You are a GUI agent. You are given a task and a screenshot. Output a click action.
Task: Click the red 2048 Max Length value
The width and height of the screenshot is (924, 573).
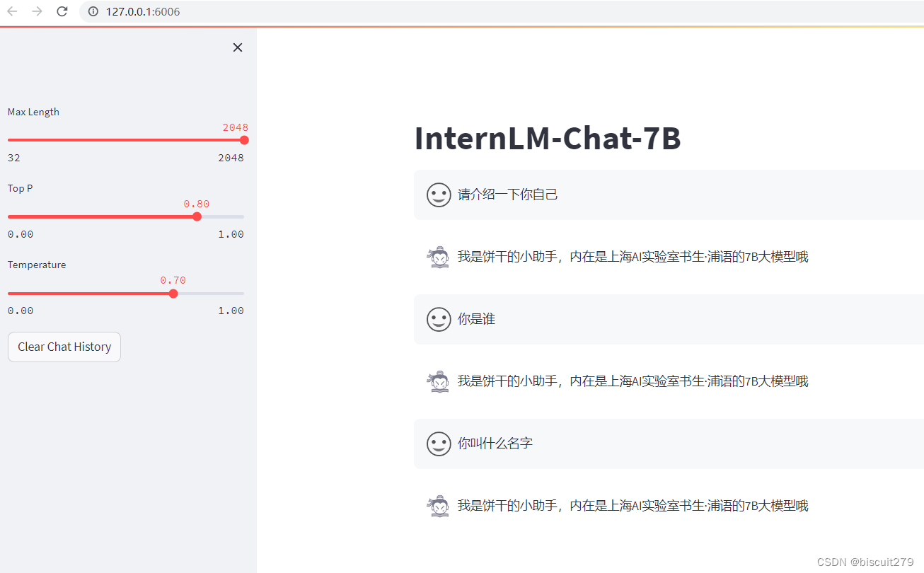(x=236, y=127)
